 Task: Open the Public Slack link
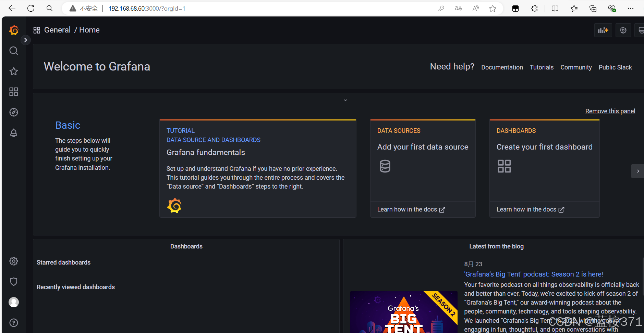(615, 67)
